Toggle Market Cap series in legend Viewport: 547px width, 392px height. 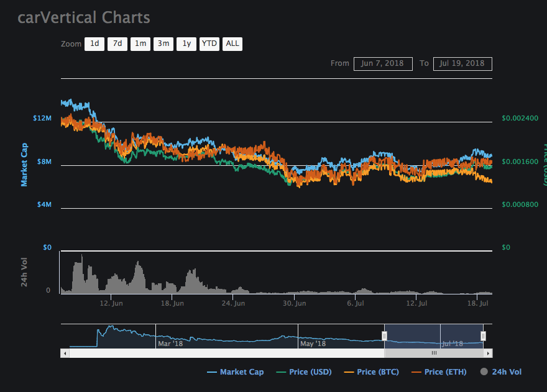point(236,372)
